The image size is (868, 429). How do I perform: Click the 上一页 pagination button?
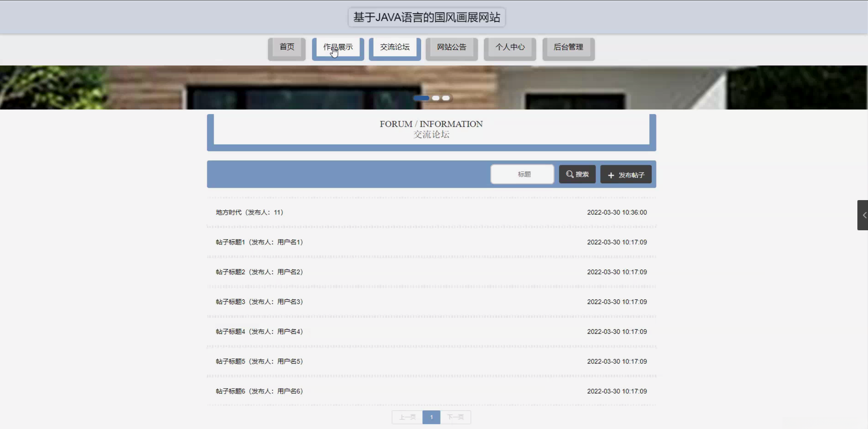(407, 417)
